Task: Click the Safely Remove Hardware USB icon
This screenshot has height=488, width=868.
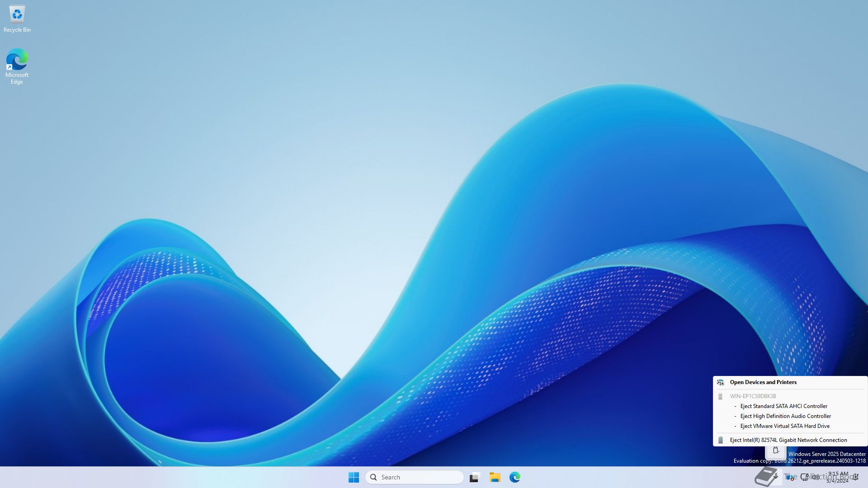Action: (776, 450)
